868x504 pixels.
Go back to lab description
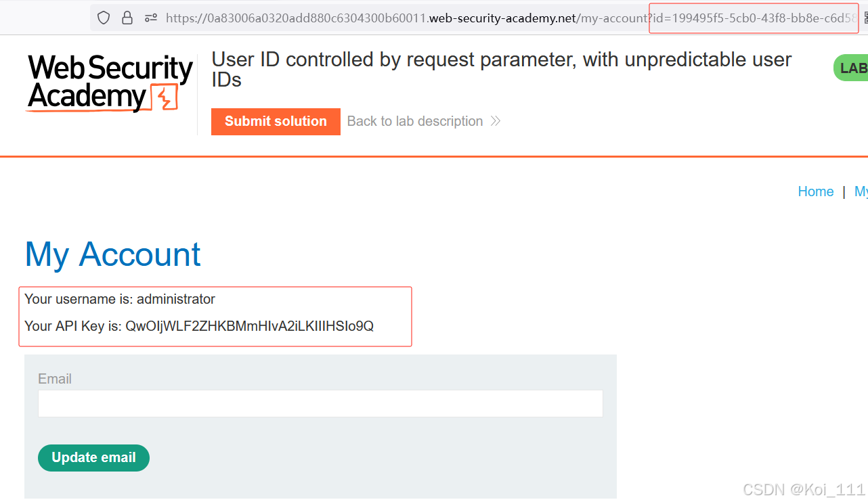click(415, 121)
